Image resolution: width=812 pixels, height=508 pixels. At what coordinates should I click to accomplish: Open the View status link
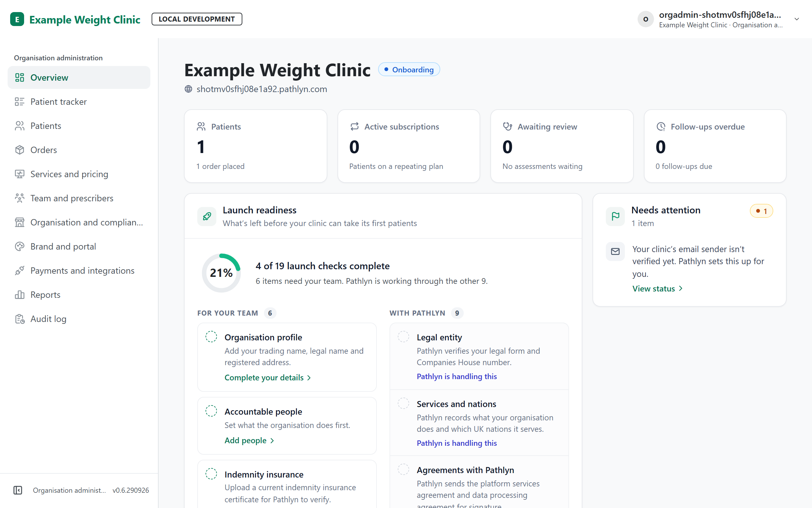[657, 289]
